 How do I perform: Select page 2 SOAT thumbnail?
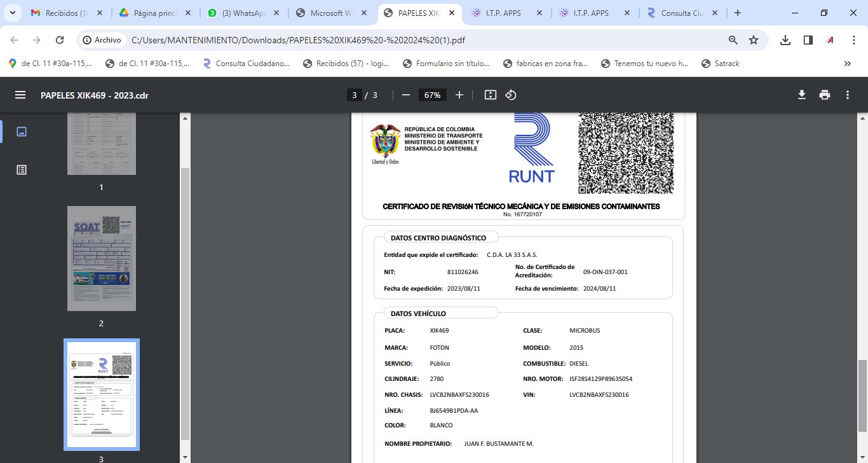(x=102, y=258)
